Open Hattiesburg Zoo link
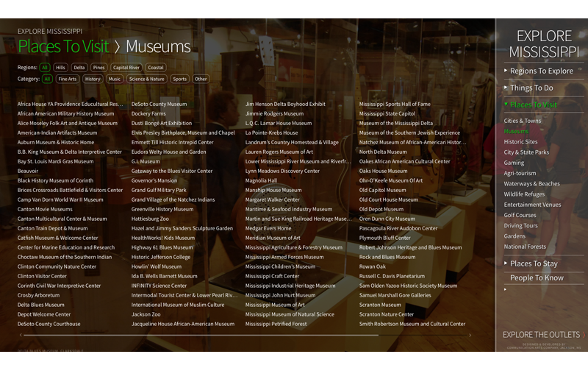Image resolution: width=588 pixels, height=368 pixels. 150,219
